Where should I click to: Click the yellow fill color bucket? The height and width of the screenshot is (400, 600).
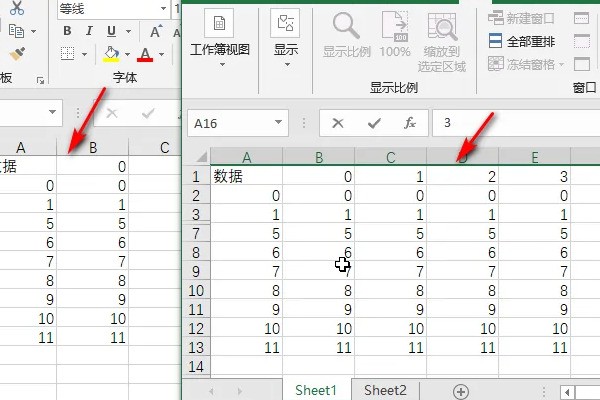(x=112, y=54)
